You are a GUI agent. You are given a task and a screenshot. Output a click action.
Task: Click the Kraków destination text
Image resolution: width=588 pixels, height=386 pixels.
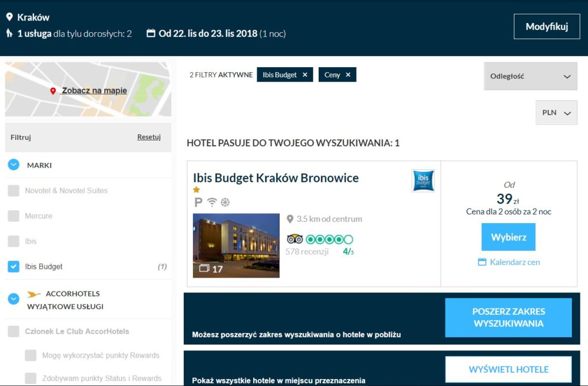[33, 17]
